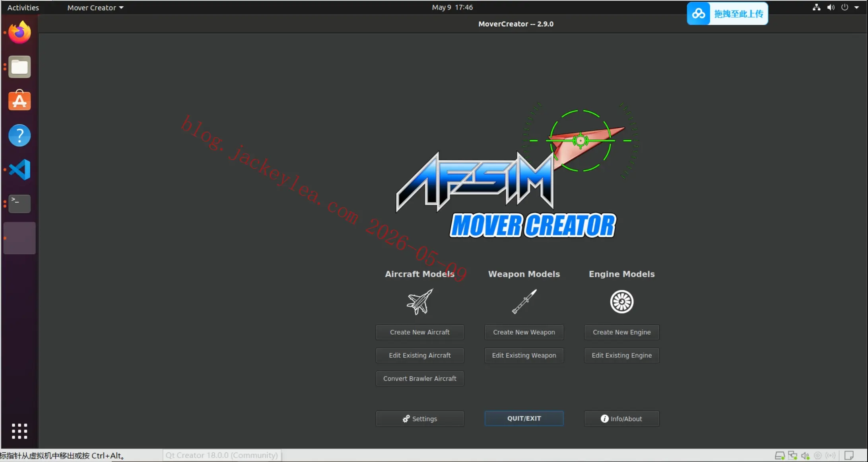Image resolution: width=868 pixels, height=462 pixels.
Task: Click the volume icon in top bar
Action: coord(831,7)
